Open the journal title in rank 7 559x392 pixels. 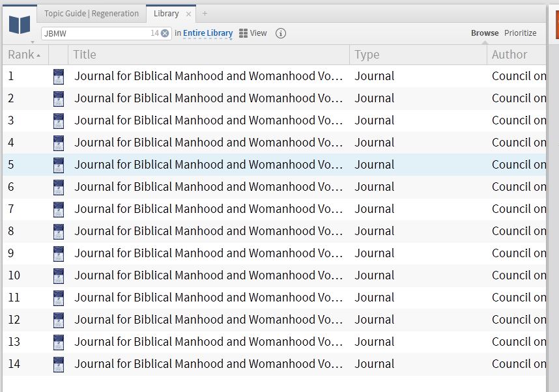click(208, 209)
